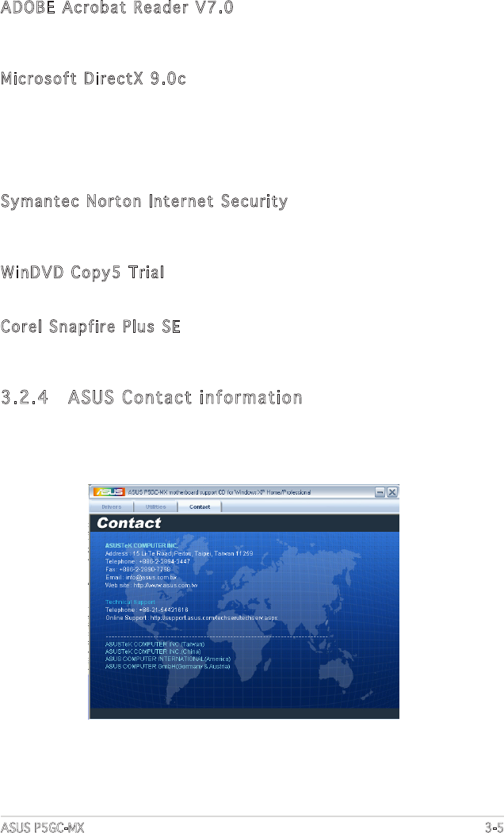The height and width of the screenshot is (833, 504).
Task: Click the 'ADOBE Acrobat Reader V7.0' heading
Action: point(116,8)
